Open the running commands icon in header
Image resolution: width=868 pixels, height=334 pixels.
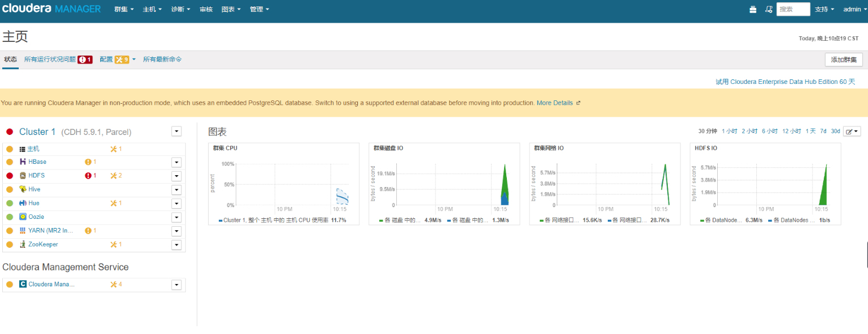[769, 9]
